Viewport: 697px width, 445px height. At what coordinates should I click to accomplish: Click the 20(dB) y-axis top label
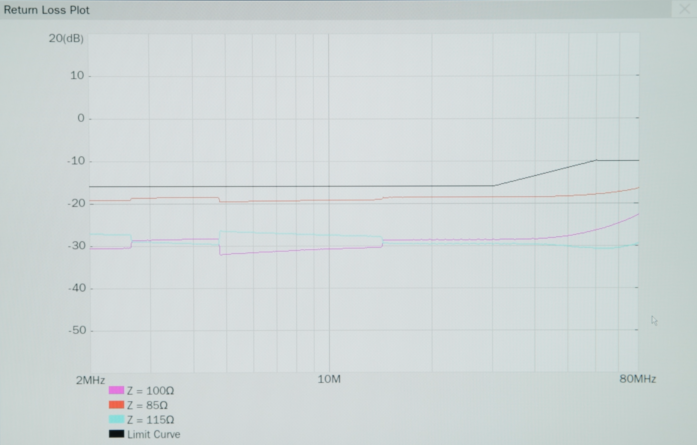pos(66,38)
